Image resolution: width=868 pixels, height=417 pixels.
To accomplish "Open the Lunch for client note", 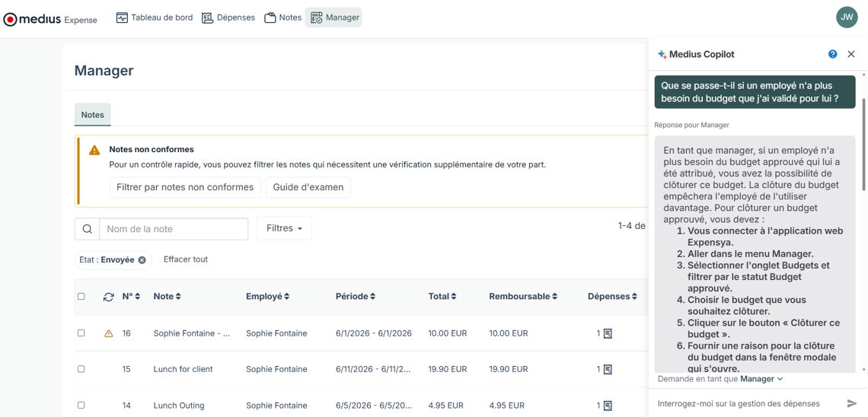I will point(183,369).
